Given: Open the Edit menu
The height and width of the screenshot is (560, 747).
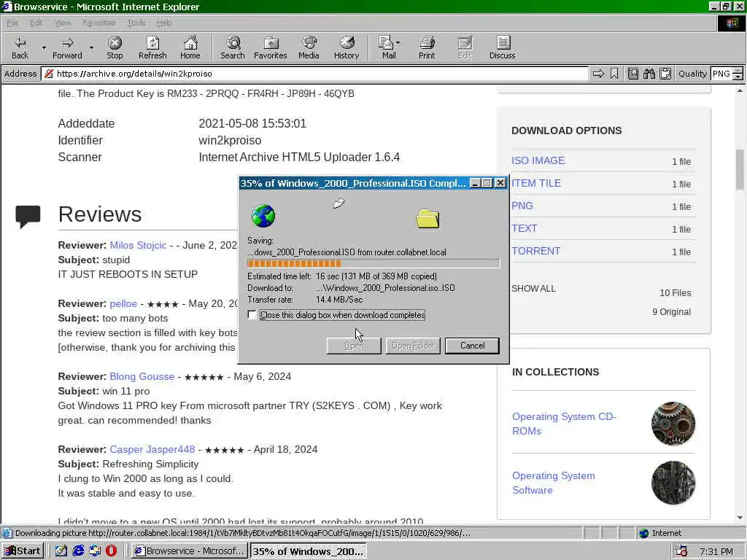Looking at the screenshot, I should (36, 23).
